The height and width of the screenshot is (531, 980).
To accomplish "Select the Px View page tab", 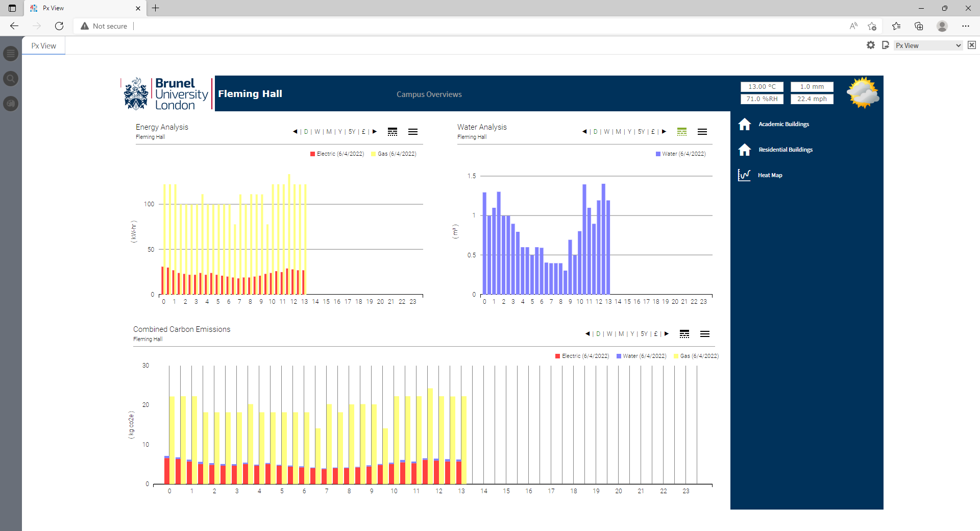I will pyautogui.click(x=43, y=46).
